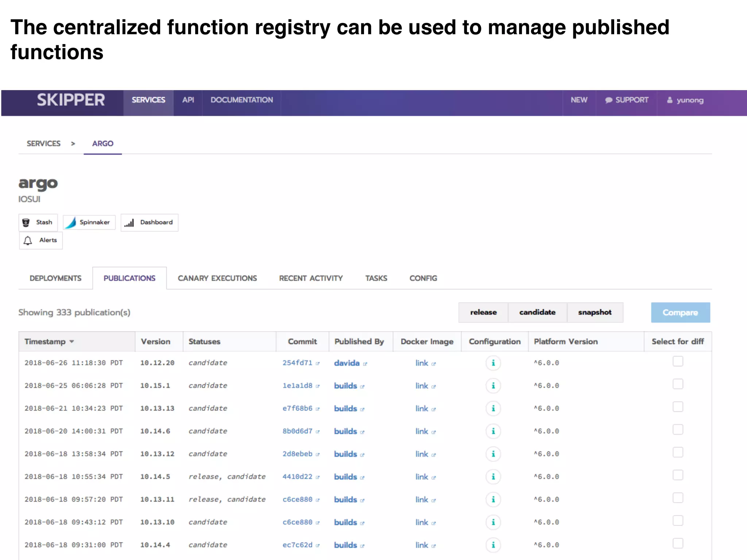Select version 10.14.5 for diff
This screenshot has width=747, height=560.
[x=678, y=475]
